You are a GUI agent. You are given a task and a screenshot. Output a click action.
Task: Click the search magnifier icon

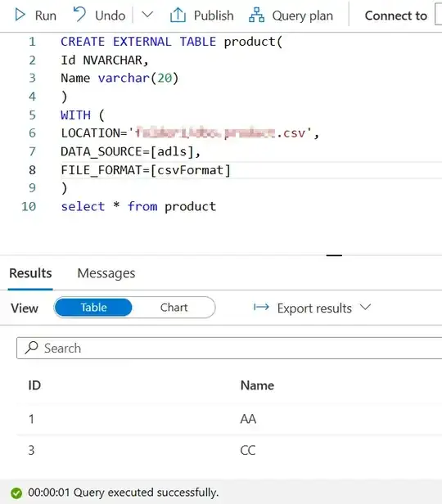point(31,348)
